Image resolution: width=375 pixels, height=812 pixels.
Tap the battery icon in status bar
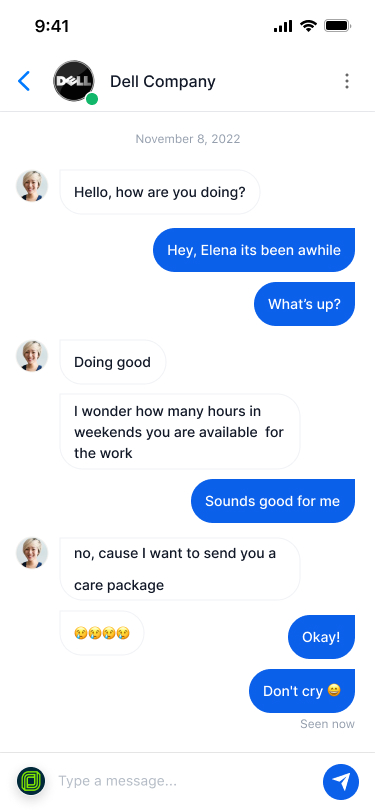pyautogui.click(x=337, y=25)
